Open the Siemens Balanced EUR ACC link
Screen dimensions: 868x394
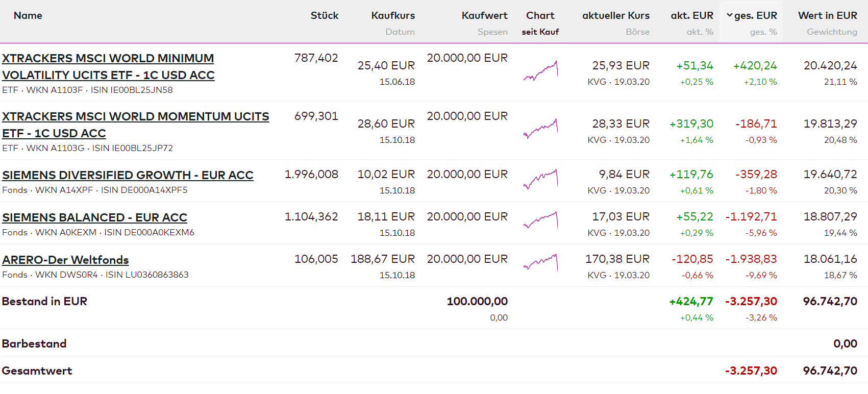(x=94, y=217)
